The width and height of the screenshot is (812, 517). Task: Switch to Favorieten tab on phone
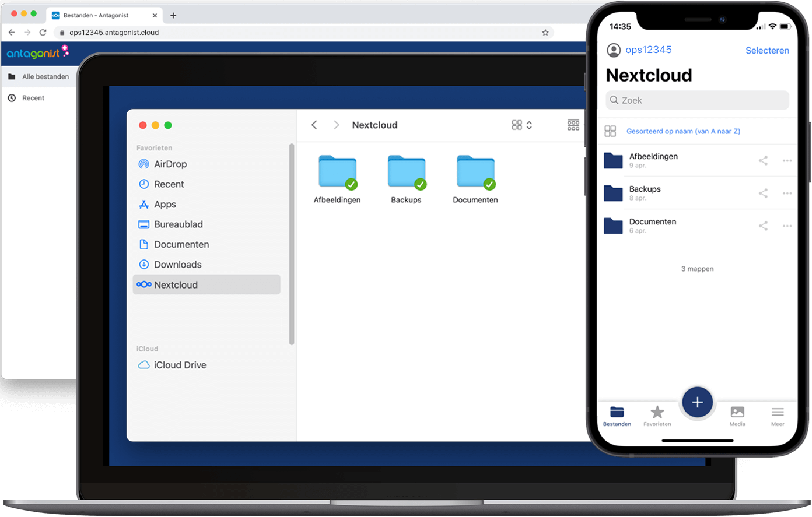click(657, 416)
